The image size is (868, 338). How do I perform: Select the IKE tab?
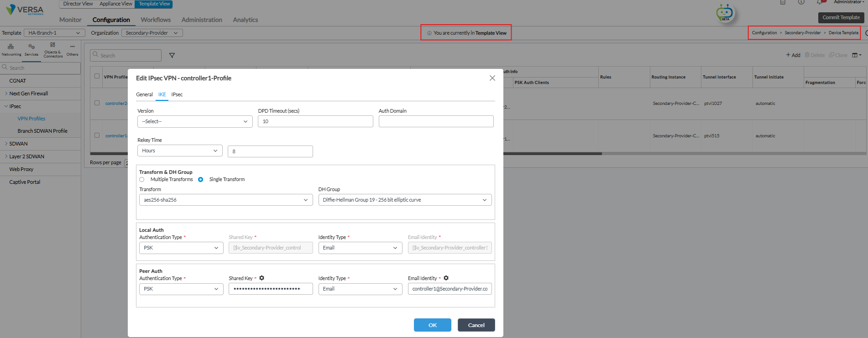click(162, 94)
